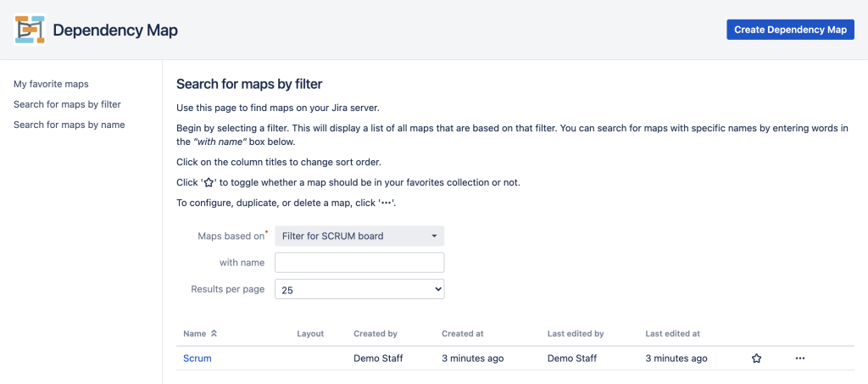Screen dimensions: 868x384
Task: Sort by Layout column header
Action: (310, 334)
